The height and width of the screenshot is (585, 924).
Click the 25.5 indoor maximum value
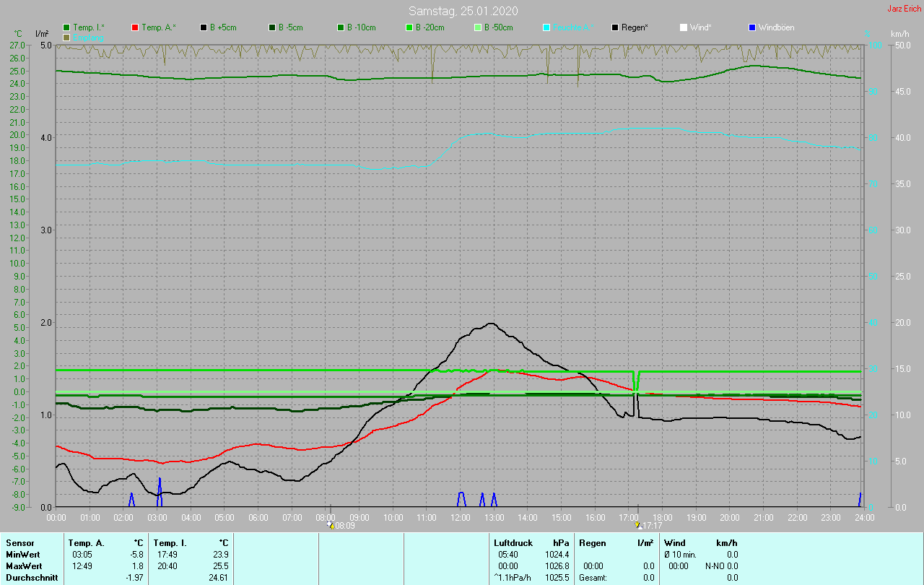point(221,566)
